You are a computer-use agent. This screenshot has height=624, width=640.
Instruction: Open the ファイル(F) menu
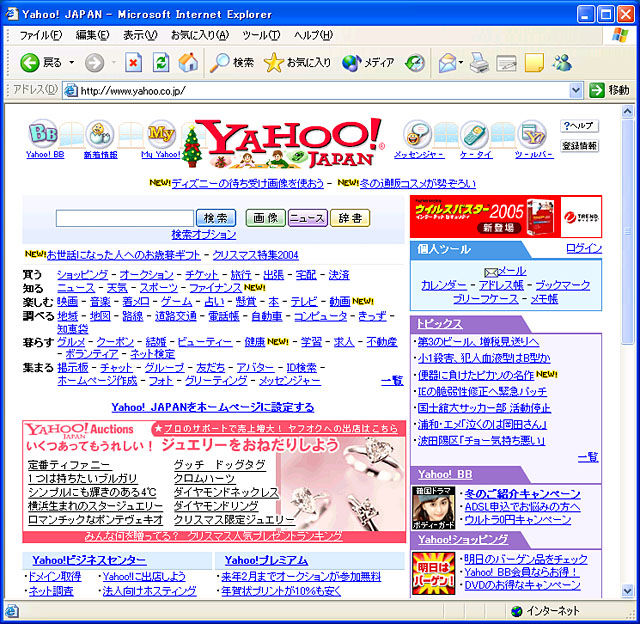[40, 35]
